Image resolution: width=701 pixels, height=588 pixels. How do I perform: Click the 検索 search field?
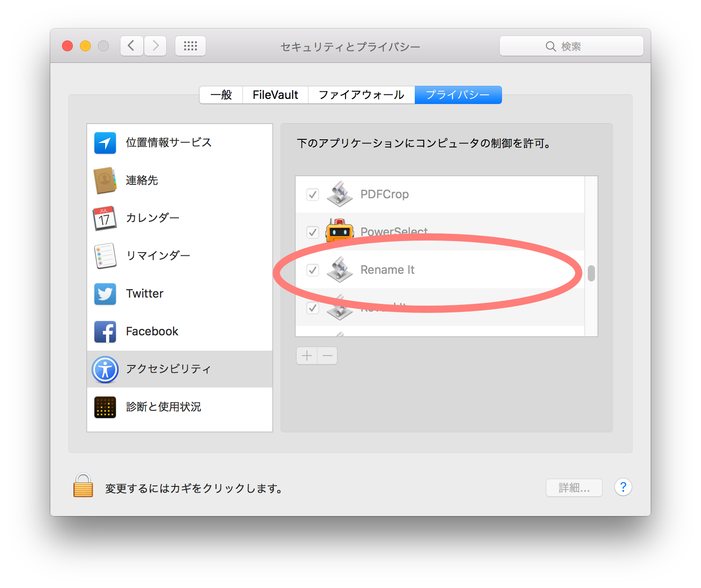coord(571,46)
